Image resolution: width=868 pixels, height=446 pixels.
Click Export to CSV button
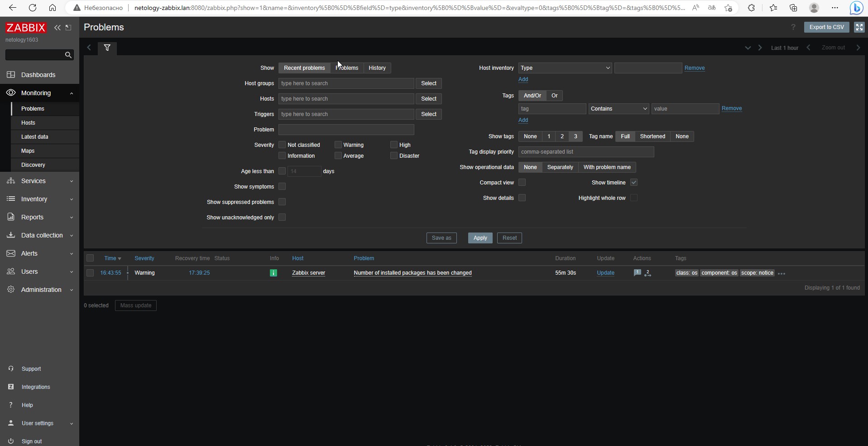tap(827, 27)
